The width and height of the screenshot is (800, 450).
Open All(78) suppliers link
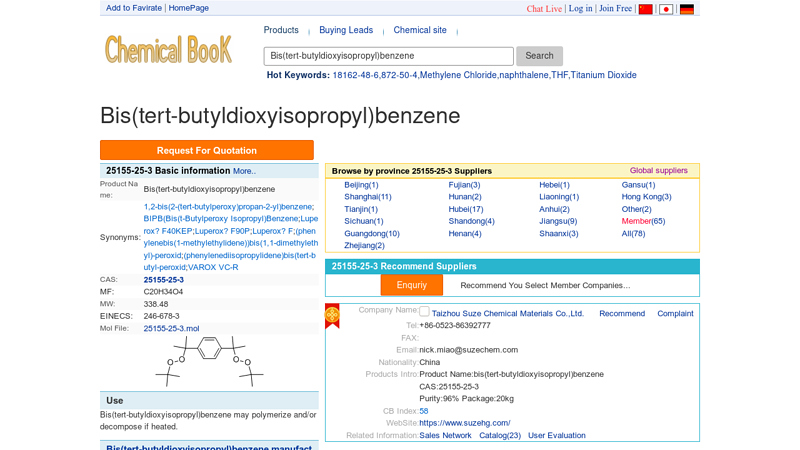coord(633,234)
